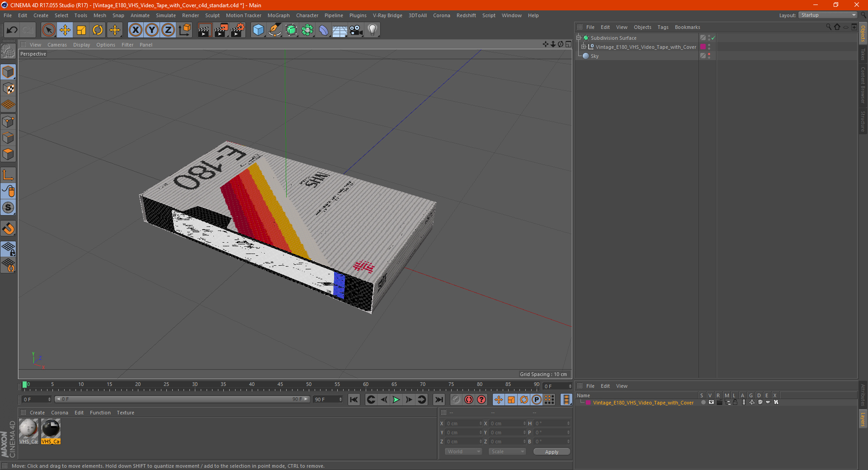
Task: Select the first VHS_Ca material thumbnail
Action: coord(28,431)
